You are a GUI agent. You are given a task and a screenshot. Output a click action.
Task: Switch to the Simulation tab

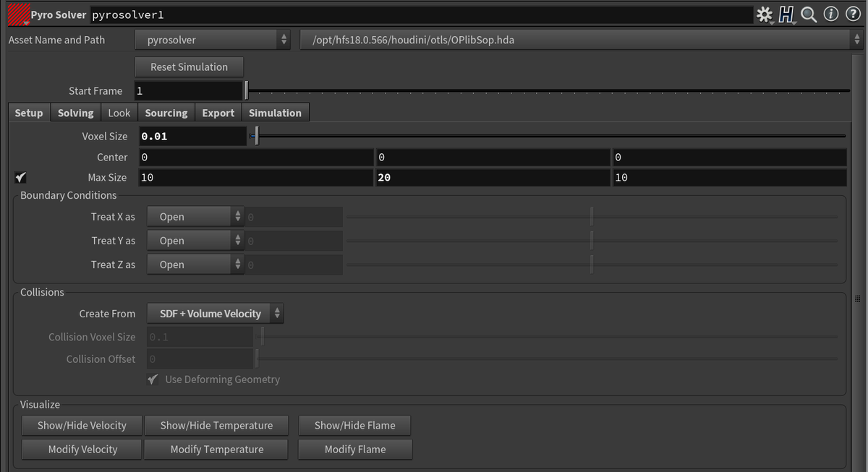pyautogui.click(x=275, y=113)
